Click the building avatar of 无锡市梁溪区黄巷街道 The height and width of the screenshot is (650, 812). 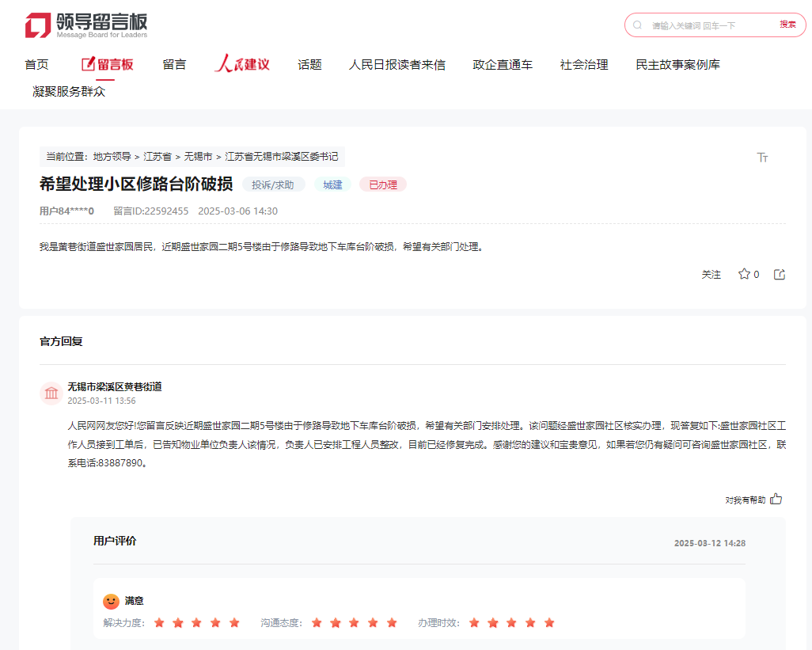[51, 393]
